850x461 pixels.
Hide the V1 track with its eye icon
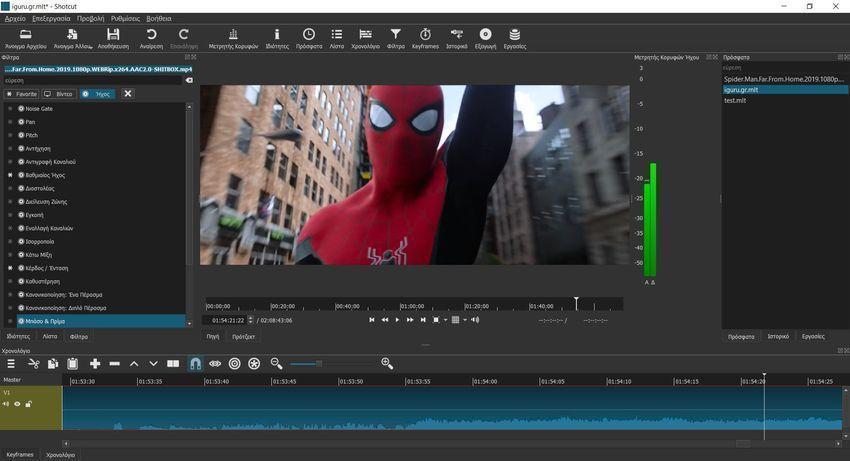coord(17,404)
